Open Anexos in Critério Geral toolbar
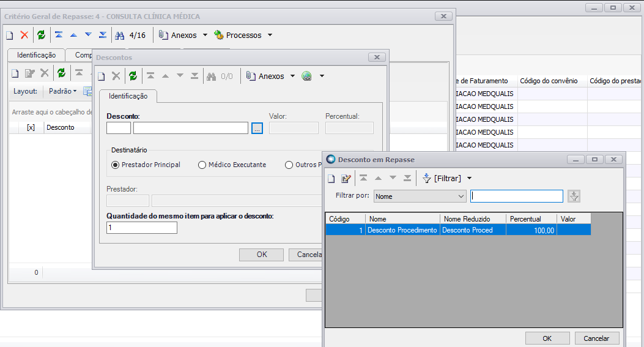 point(178,35)
